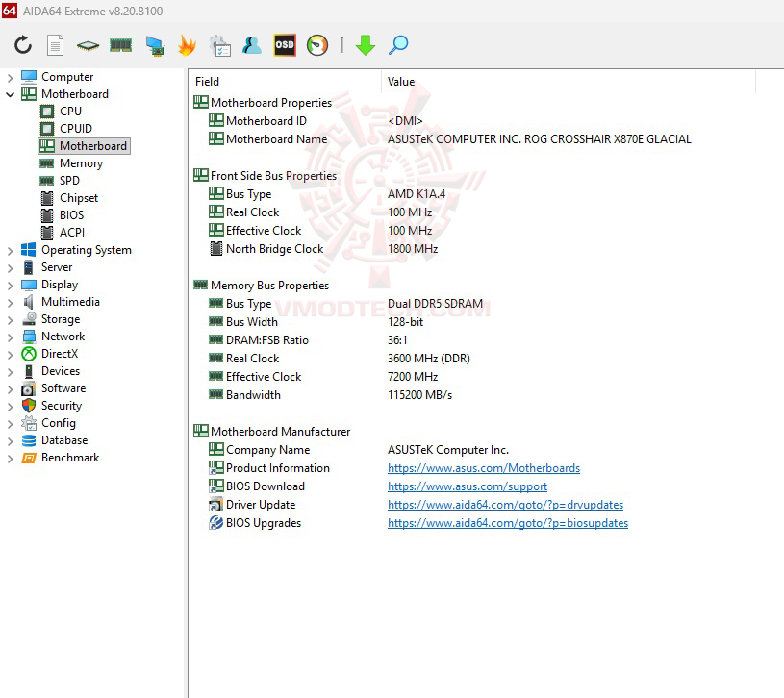Image resolution: width=784 pixels, height=698 pixels.
Task: Select the highlighted Motherboard sub-item
Action: 84,146
